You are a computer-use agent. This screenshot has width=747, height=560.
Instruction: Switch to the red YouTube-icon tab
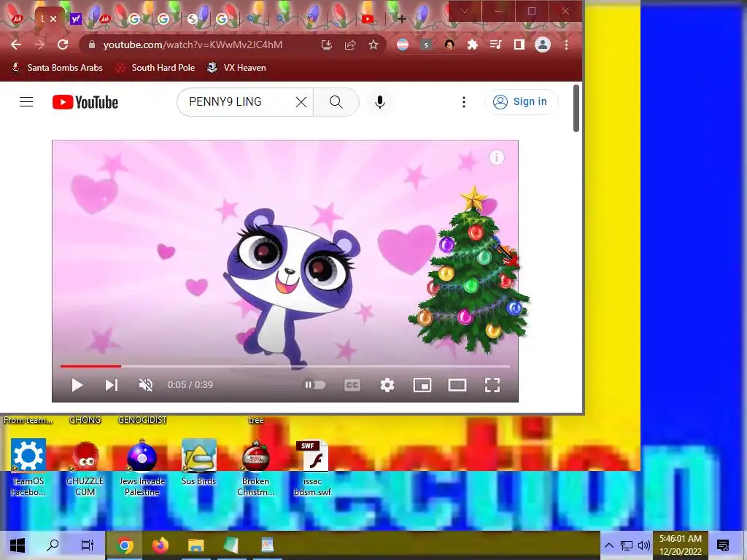tap(368, 19)
